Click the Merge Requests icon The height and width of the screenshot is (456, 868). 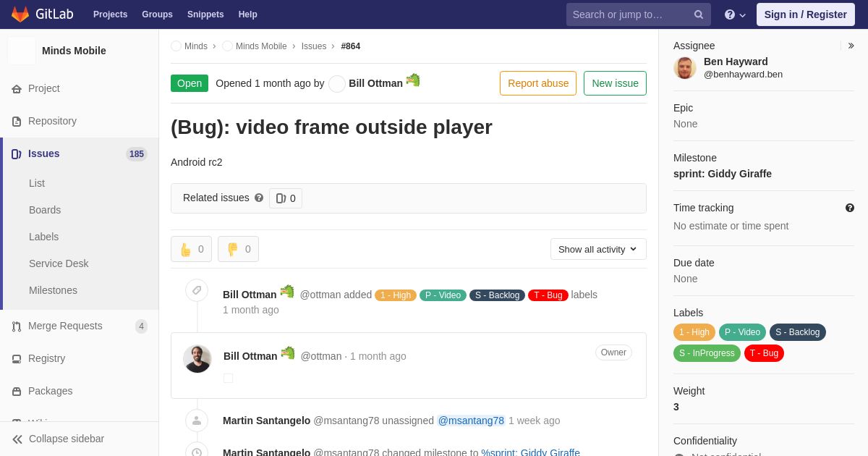coord(17,326)
